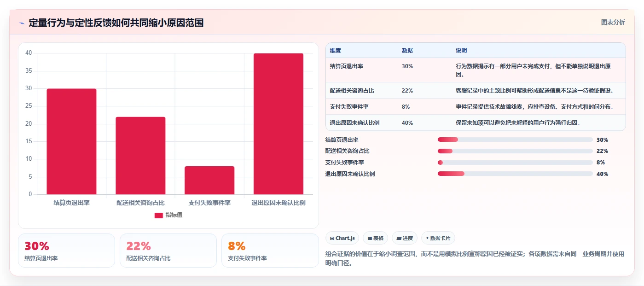
Task: Click table cell 支付失败事件率
Action: (349, 107)
